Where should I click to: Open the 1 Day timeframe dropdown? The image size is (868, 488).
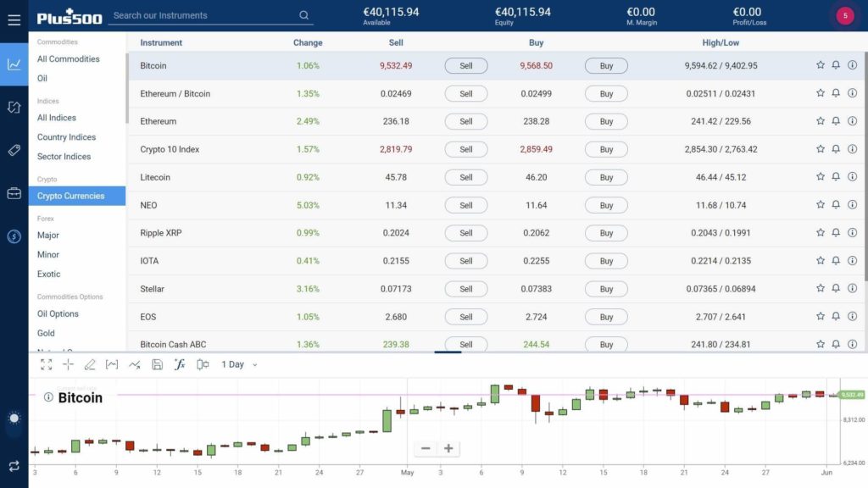239,364
